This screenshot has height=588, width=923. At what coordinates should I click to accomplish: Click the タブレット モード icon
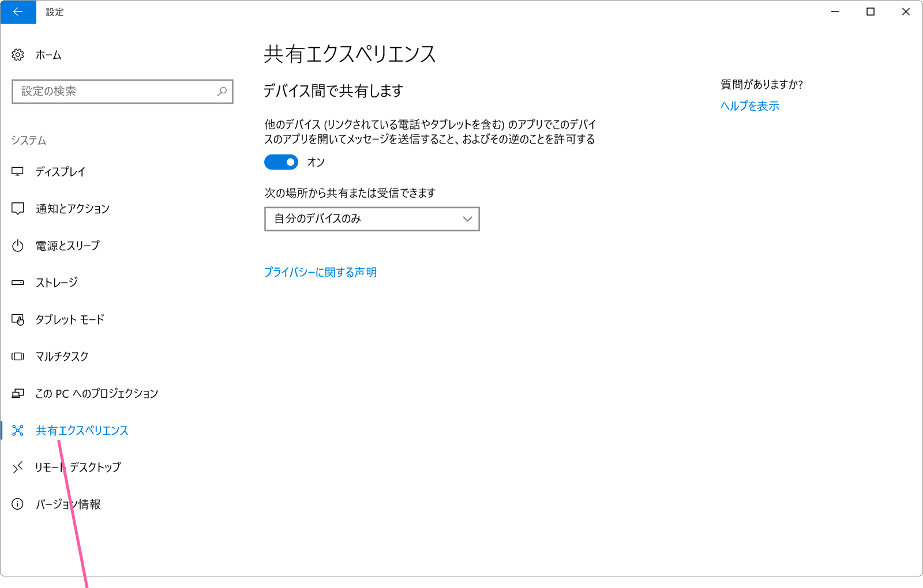click(18, 319)
